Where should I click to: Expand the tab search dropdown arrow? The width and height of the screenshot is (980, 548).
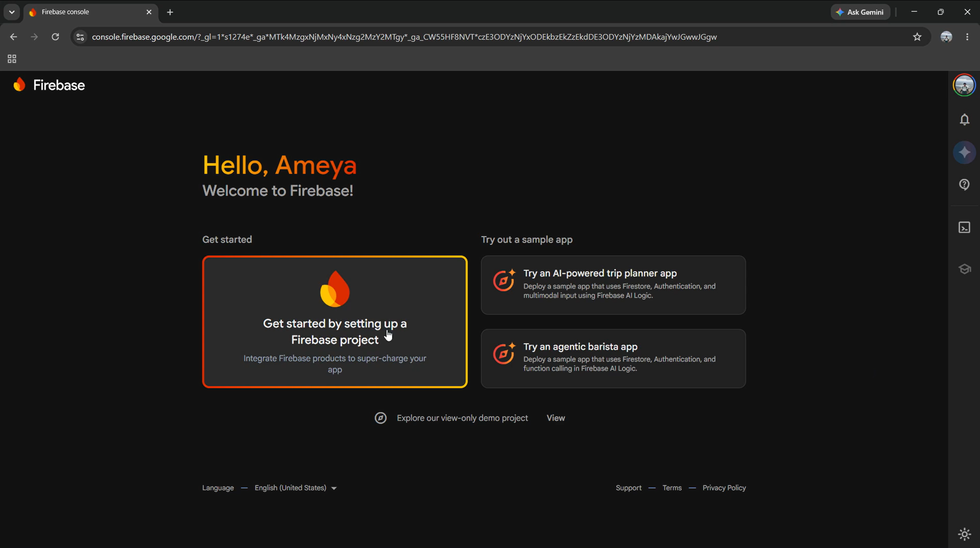12,12
